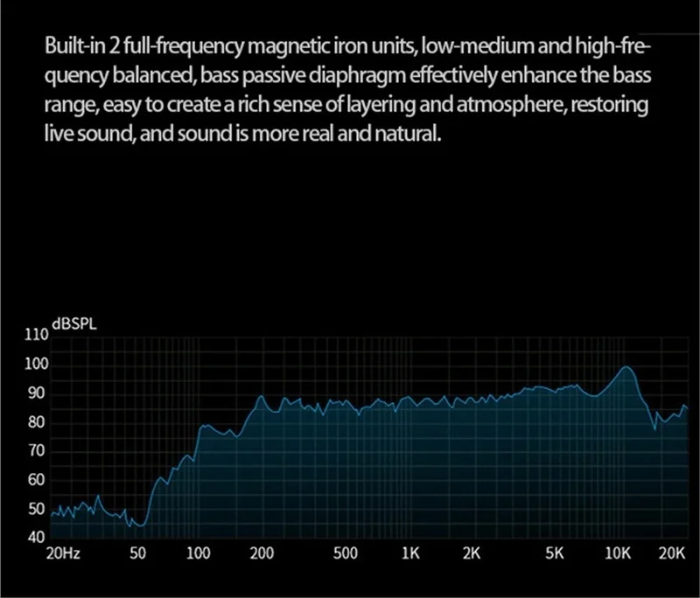
Task: Click the response curve peak near 10K
Action: [626, 367]
